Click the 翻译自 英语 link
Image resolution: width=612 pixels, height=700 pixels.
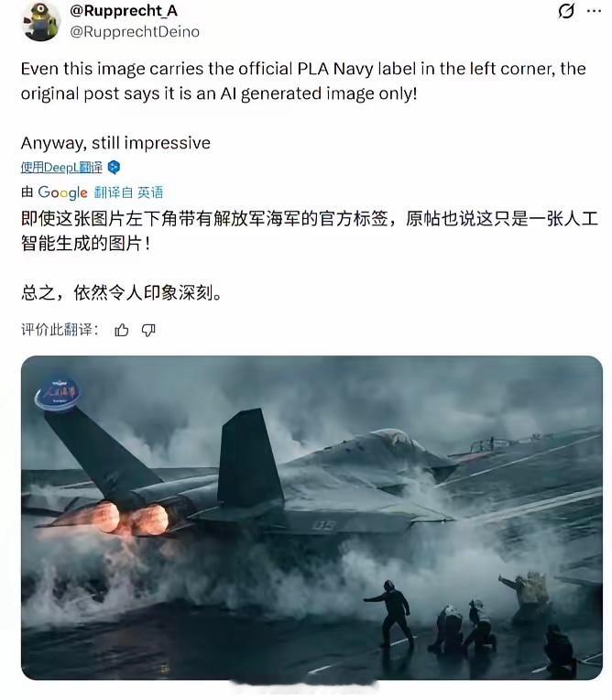coord(128,192)
